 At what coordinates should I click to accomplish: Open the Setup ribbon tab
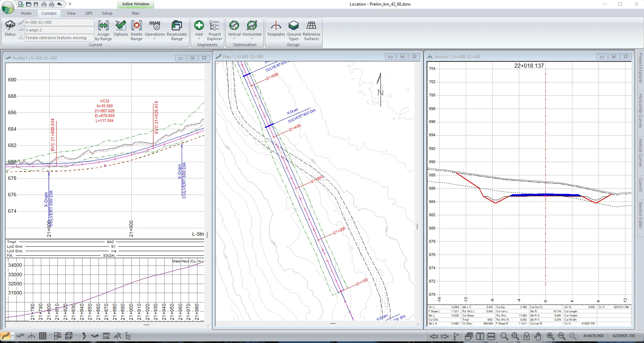[107, 13]
